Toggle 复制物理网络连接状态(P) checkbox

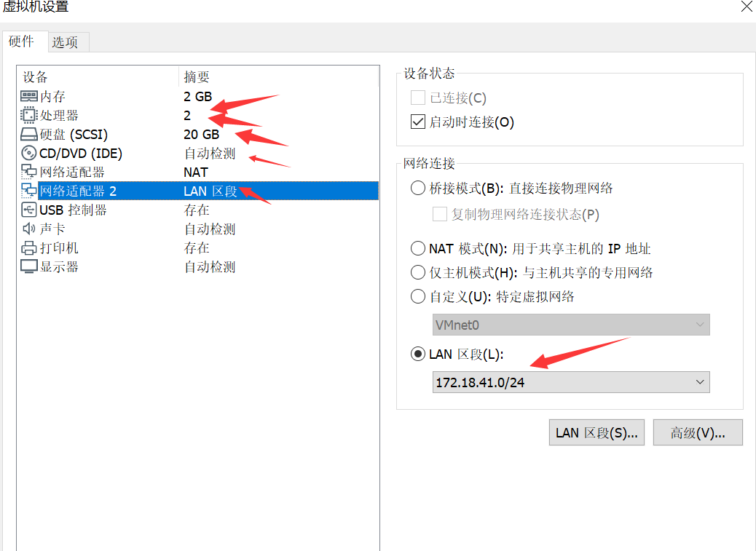(x=440, y=214)
